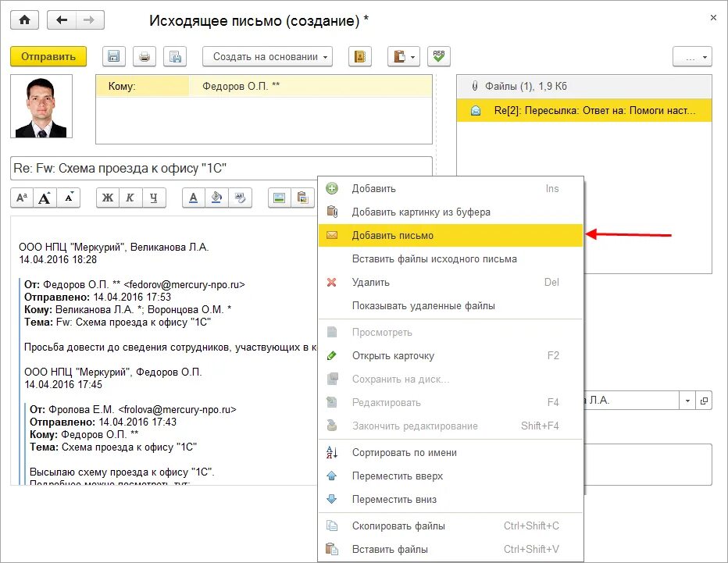
Task: Clear formatting icon in editor toolbar
Action: (x=240, y=198)
